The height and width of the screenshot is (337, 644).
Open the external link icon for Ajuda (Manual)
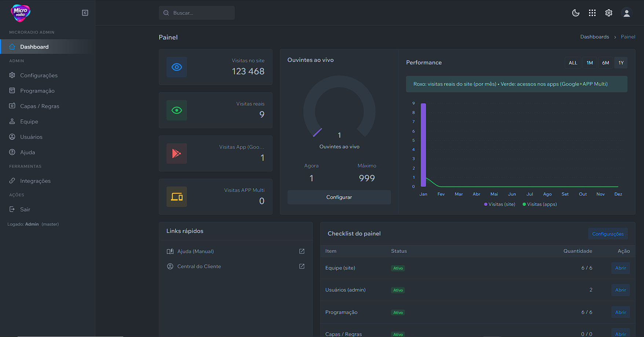(x=302, y=251)
